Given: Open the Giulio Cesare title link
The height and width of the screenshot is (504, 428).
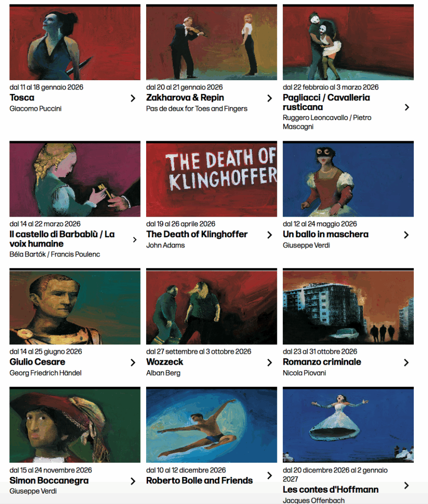Looking at the screenshot, I should click(x=37, y=362).
